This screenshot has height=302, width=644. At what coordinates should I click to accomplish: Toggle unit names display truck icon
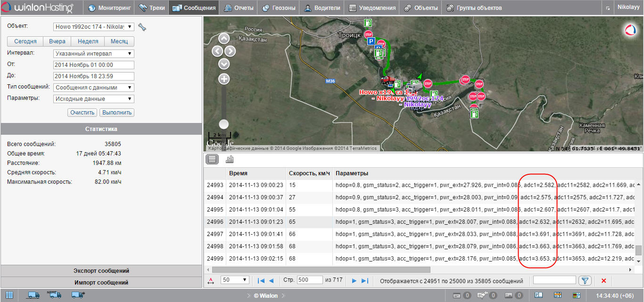click(x=54, y=295)
